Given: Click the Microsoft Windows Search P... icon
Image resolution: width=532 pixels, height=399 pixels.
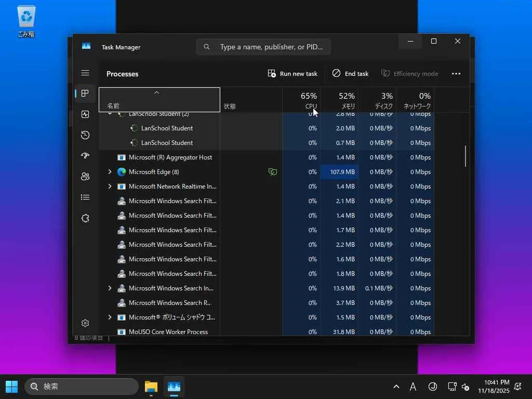Looking at the screenshot, I should click(122, 303).
